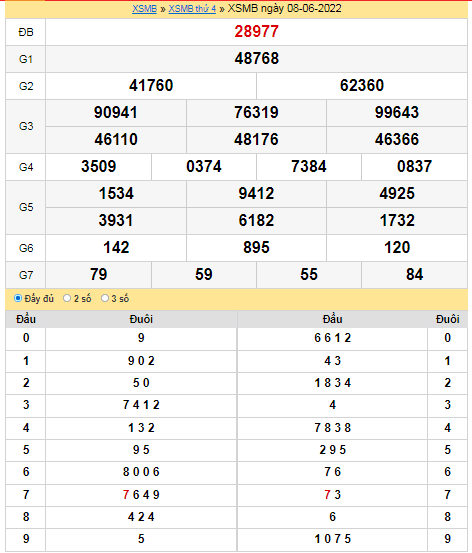
Task: Click G7 number 55
Action: (x=309, y=275)
